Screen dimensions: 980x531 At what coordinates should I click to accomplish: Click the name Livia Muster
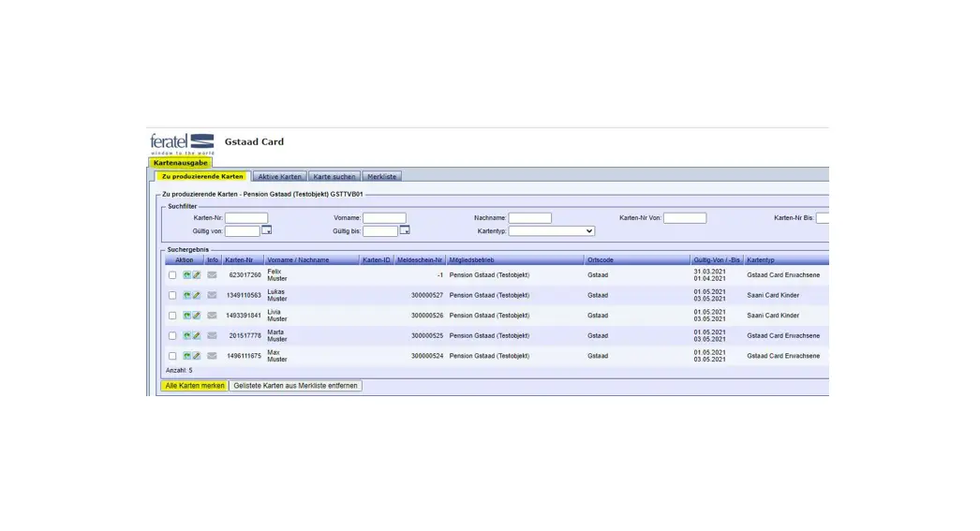coord(277,316)
